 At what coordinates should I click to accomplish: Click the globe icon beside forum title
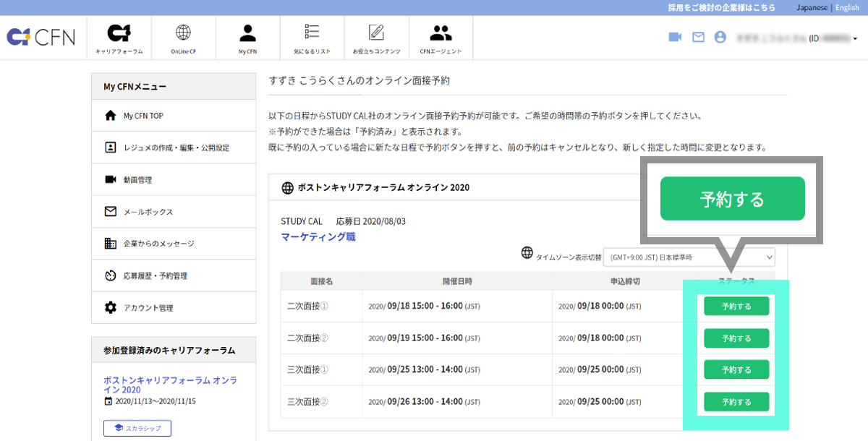[287, 188]
